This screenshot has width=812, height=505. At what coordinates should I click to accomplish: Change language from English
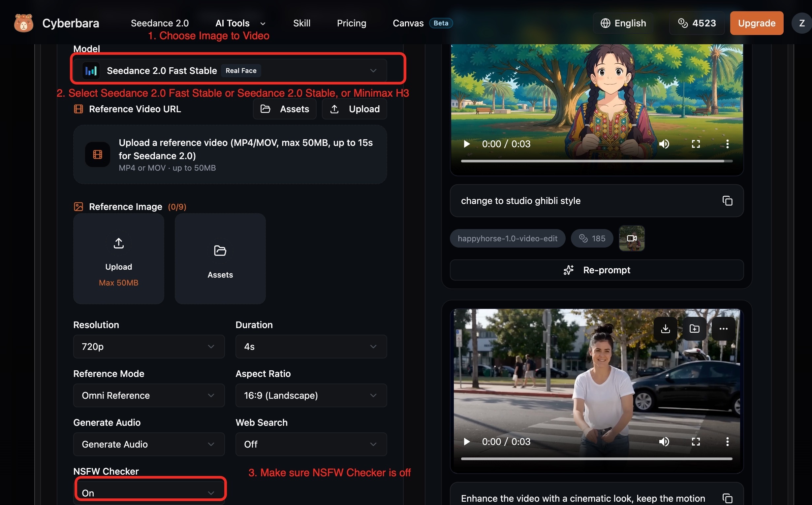623,23
